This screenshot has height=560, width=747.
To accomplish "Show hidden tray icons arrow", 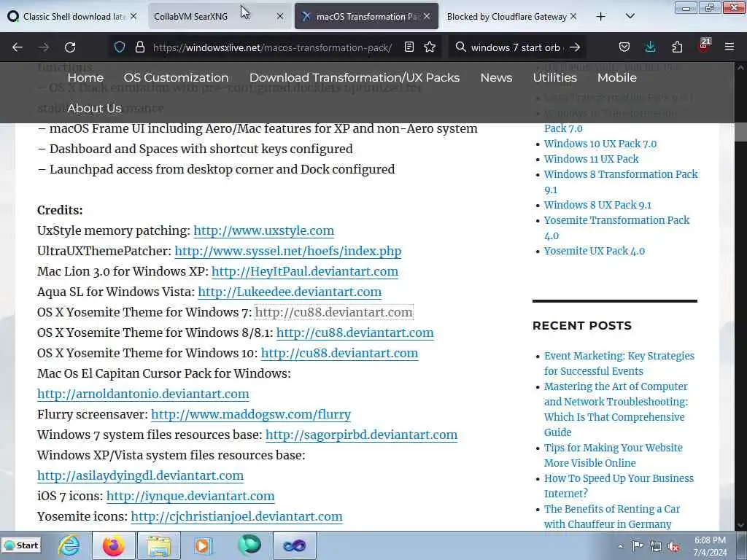I will point(620,547).
